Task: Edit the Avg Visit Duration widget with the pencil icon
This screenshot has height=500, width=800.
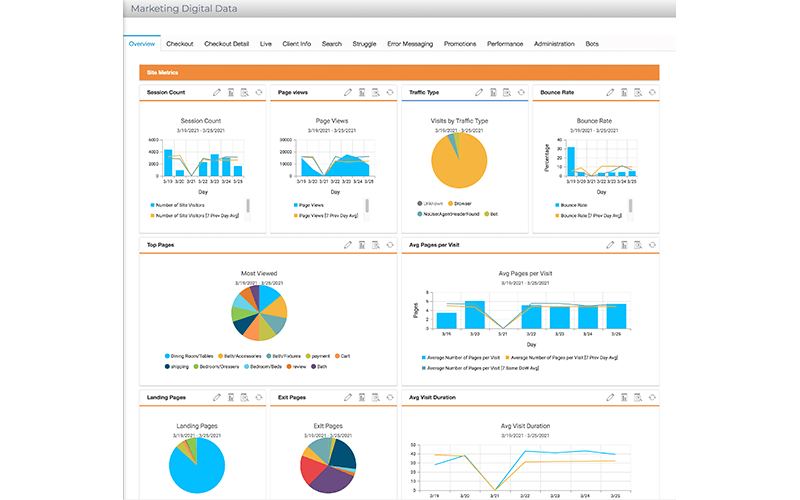Action: (x=609, y=397)
